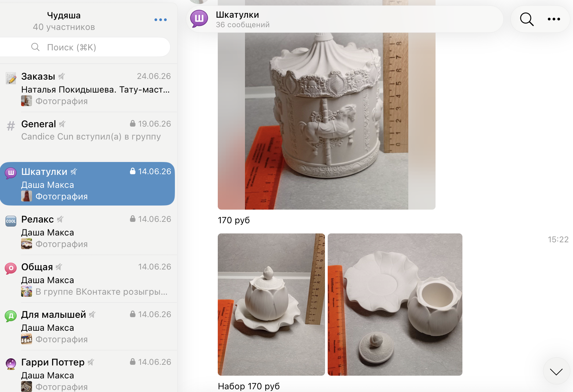Open the Чудяша group options menu (three dots)
The width and height of the screenshot is (573, 392).
(161, 20)
